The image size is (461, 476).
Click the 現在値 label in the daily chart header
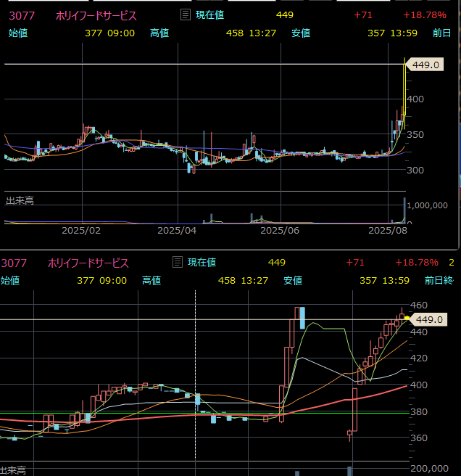coord(210,15)
